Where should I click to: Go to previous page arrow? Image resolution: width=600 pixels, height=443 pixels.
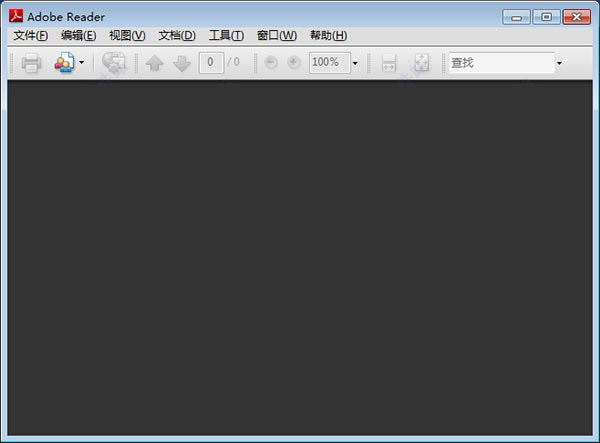click(155, 63)
